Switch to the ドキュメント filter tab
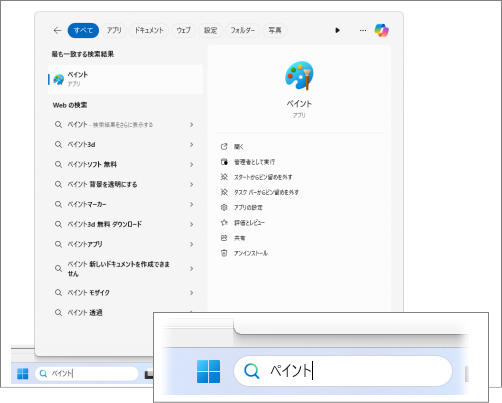Image resolution: width=502 pixels, height=403 pixels. pos(149,30)
